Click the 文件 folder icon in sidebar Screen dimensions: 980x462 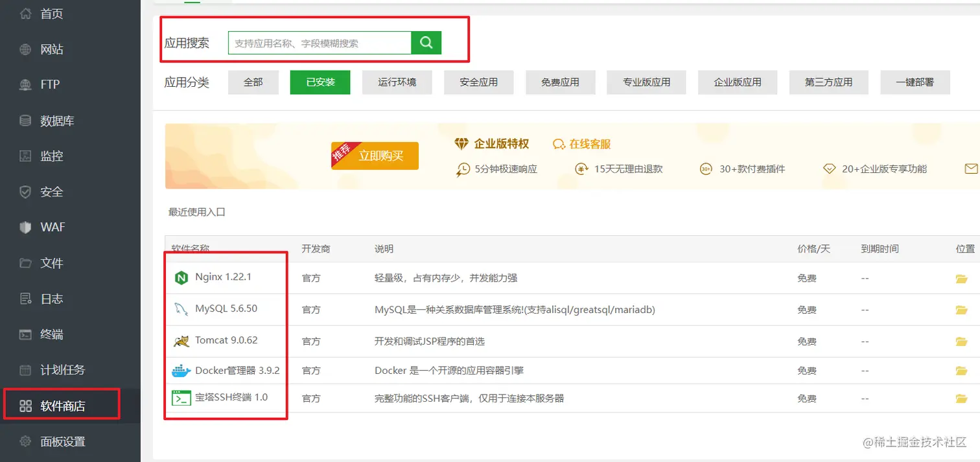(x=25, y=263)
